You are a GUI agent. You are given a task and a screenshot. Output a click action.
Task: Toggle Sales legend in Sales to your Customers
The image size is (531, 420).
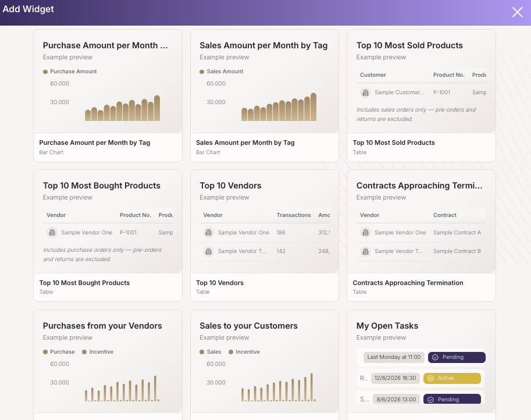(x=202, y=352)
